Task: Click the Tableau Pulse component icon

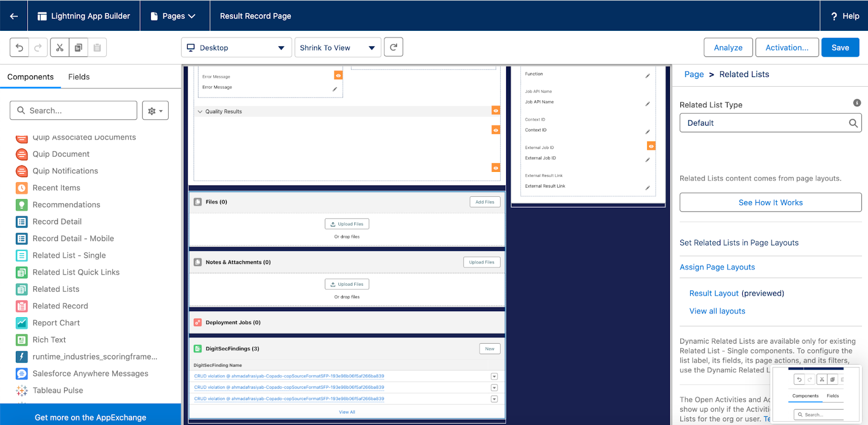Action: tap(22, 390)
